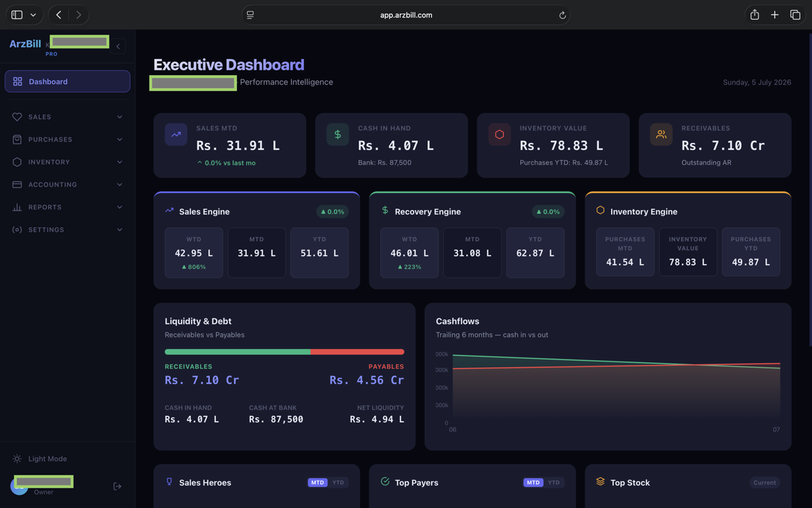Expand the Inventory menu chevron
The width and height of the screenshot is (812, 508).
(120, 162)
